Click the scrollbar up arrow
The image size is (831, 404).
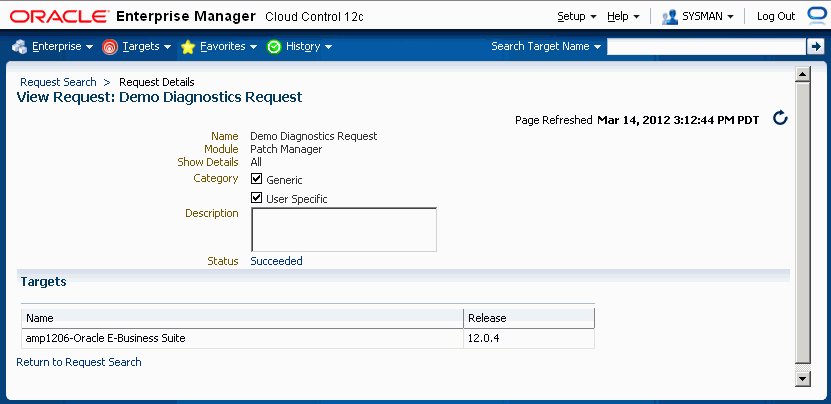click(x=803, y=75)
